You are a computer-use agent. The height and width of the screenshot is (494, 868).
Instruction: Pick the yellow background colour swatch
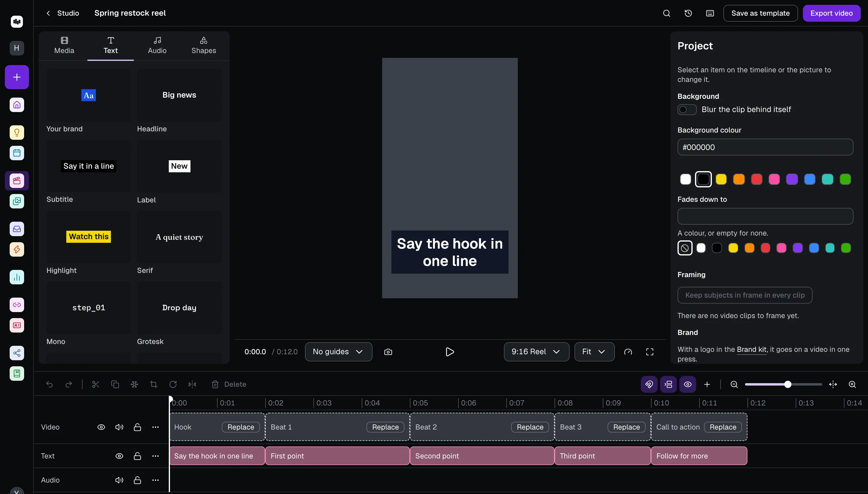[721, 179]
